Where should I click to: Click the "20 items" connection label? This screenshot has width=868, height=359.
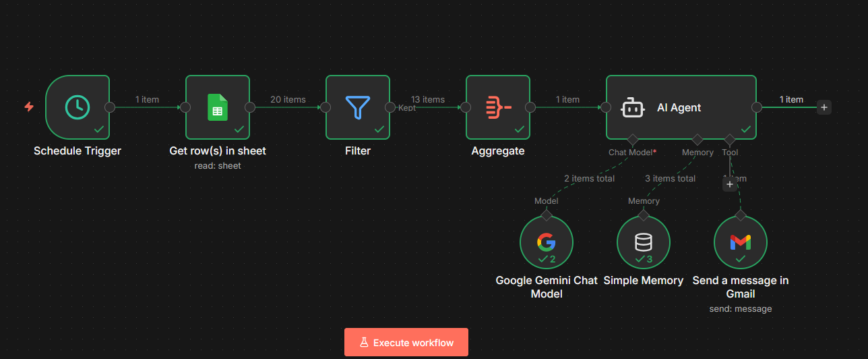pyautogui.click(x=288, y=99)
